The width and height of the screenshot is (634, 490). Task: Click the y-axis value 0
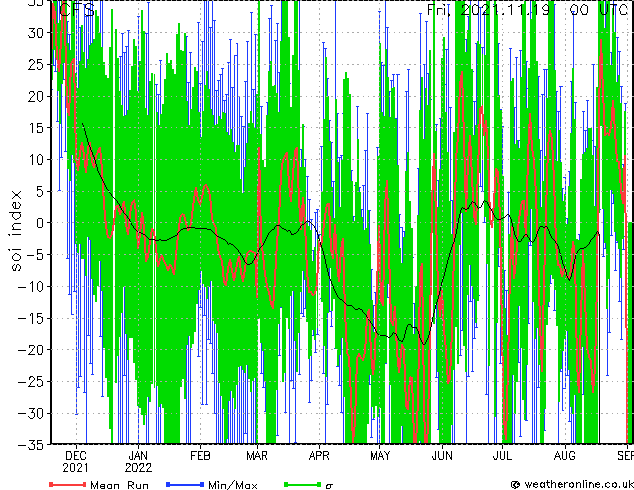pos(40,223)
